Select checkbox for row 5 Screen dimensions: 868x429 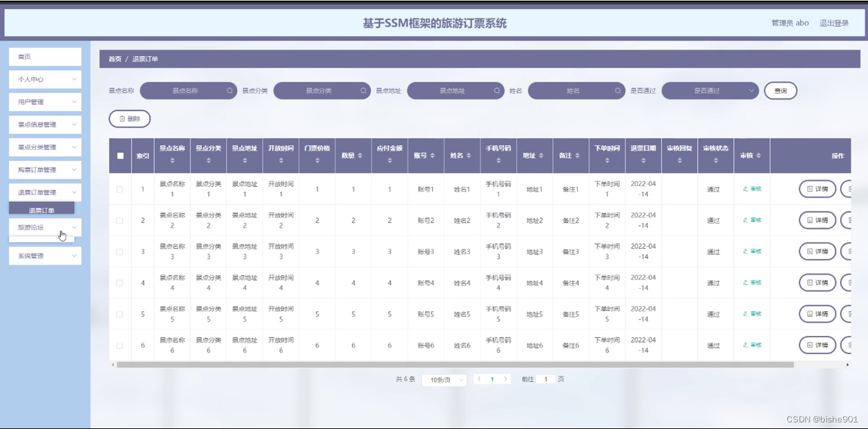point(120,314)
